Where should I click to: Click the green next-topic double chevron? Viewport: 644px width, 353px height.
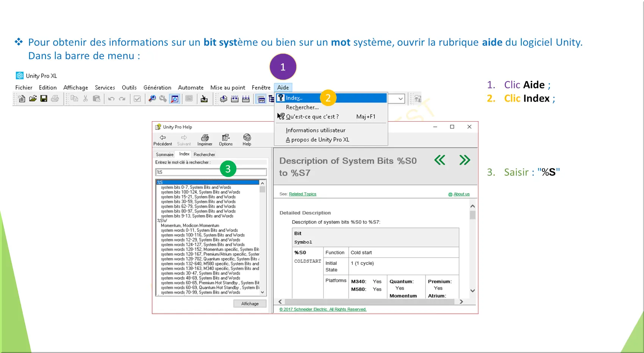(465, 160)
